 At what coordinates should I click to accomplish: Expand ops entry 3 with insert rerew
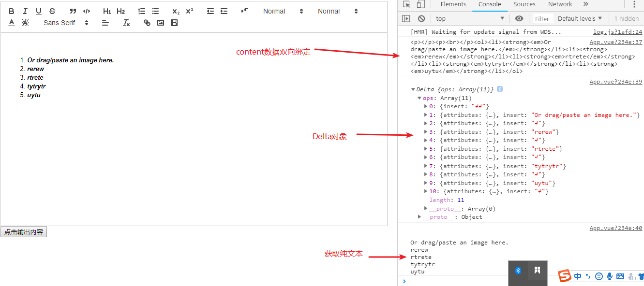coord(426,132)
